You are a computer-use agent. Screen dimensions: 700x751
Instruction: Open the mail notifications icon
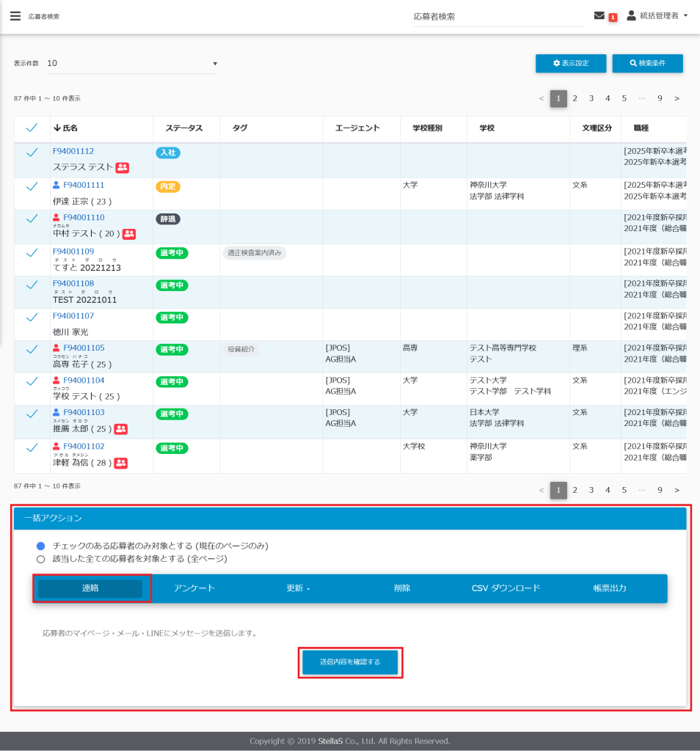(599, 15)
